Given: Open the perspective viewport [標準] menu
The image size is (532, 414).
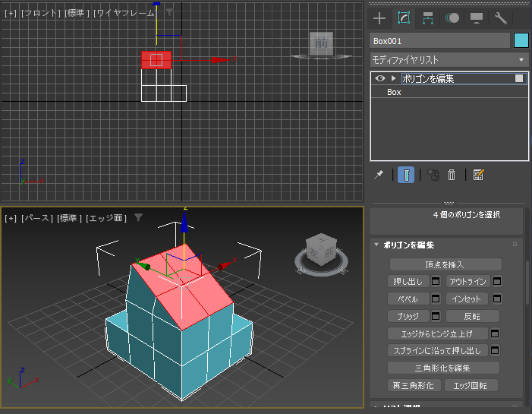Looking at the screenshot, I should point(70,218).
